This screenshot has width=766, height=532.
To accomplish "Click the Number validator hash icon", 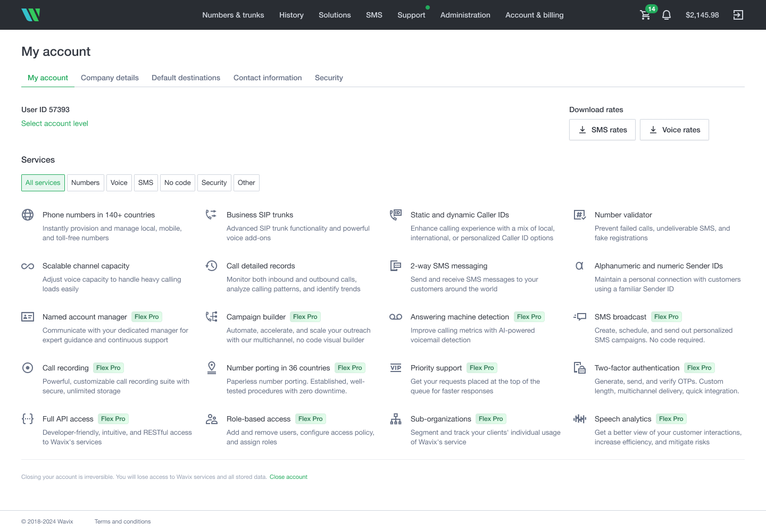I will [580, 215].
